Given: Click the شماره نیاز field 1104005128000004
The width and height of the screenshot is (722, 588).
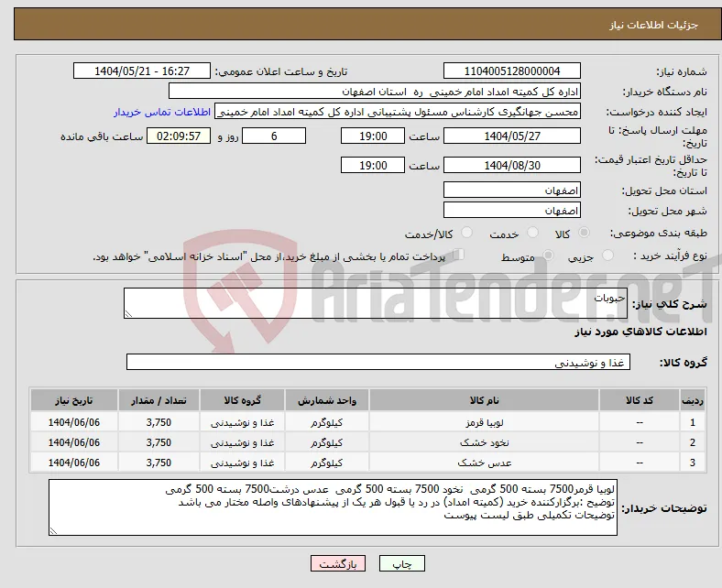Looking at the screenshot, I should (x=511, y=71).
